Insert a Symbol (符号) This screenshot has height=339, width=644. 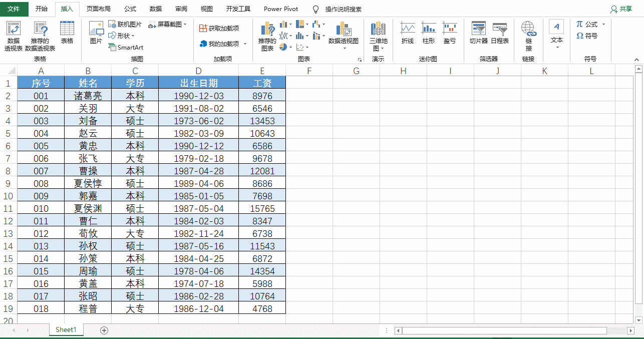click(587, 36)
